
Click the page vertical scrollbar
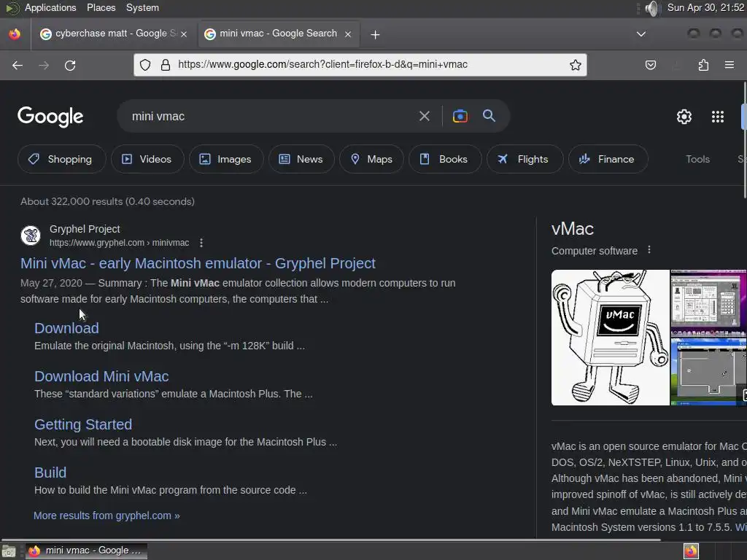(x=745, y=140)
